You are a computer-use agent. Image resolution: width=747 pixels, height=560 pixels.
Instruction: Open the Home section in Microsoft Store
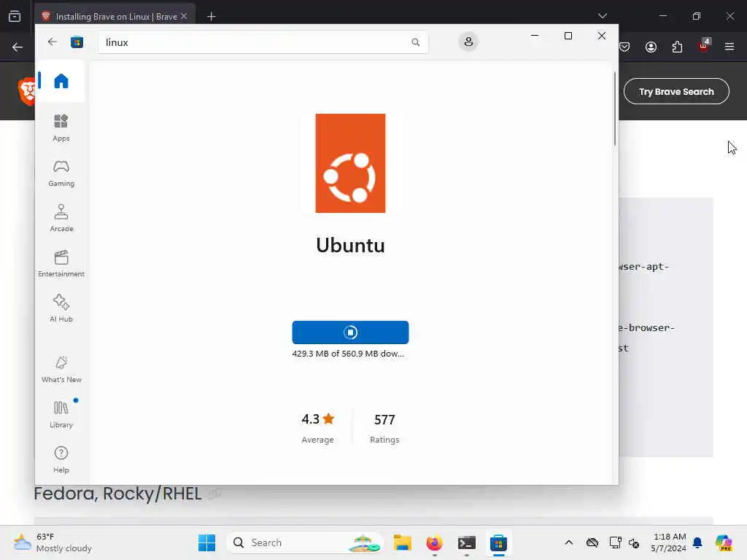point(61,81)
